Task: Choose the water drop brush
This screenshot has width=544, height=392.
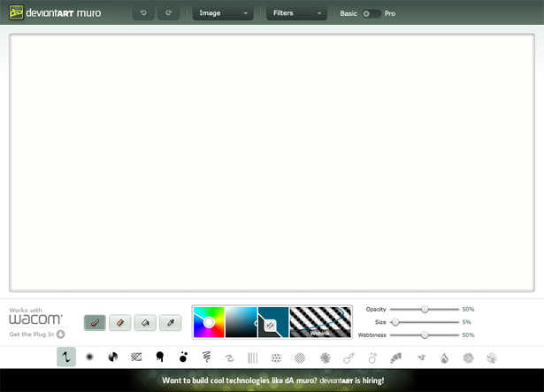Action: (x=444, y=358)
